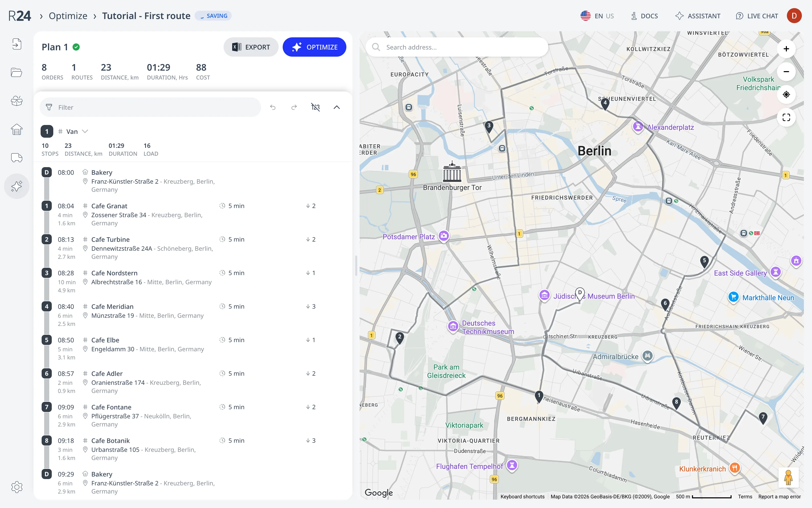Open map Terms link
This screenshot has height=508, width=812.
click(x=745, y=497)
